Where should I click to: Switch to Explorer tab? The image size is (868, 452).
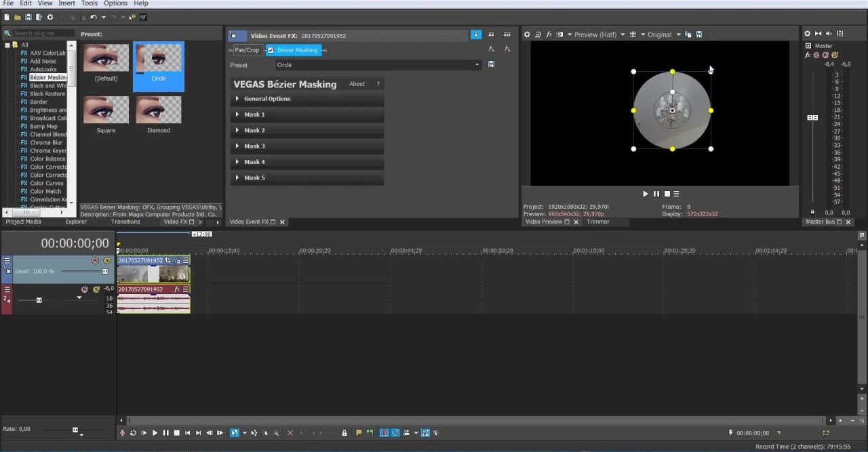click(76, 222)
